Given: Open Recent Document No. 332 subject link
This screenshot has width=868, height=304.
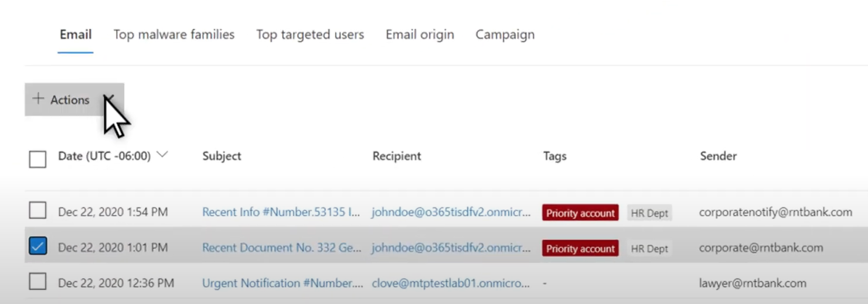Looking at the screenshot, I should [281, 248].
